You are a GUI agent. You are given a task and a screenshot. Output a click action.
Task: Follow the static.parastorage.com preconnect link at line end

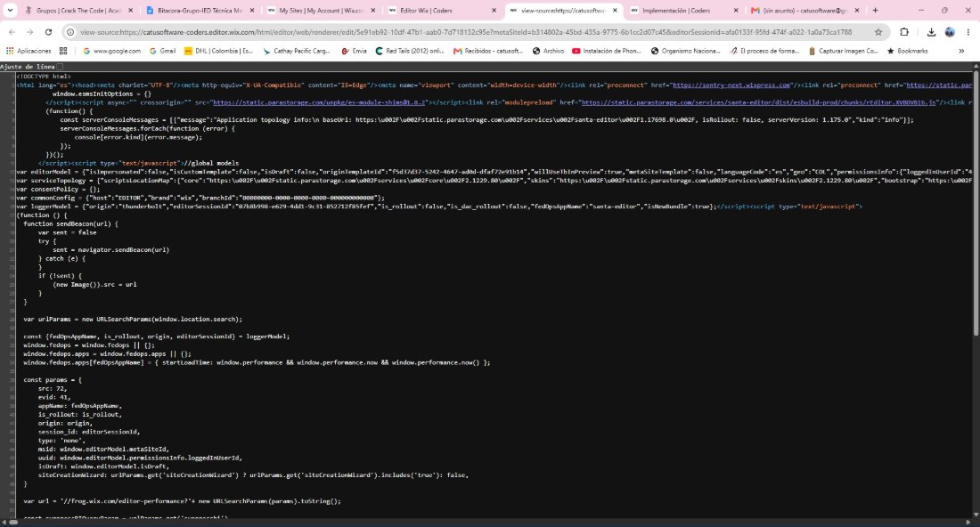pyautogui.click(x=939, y=85)
